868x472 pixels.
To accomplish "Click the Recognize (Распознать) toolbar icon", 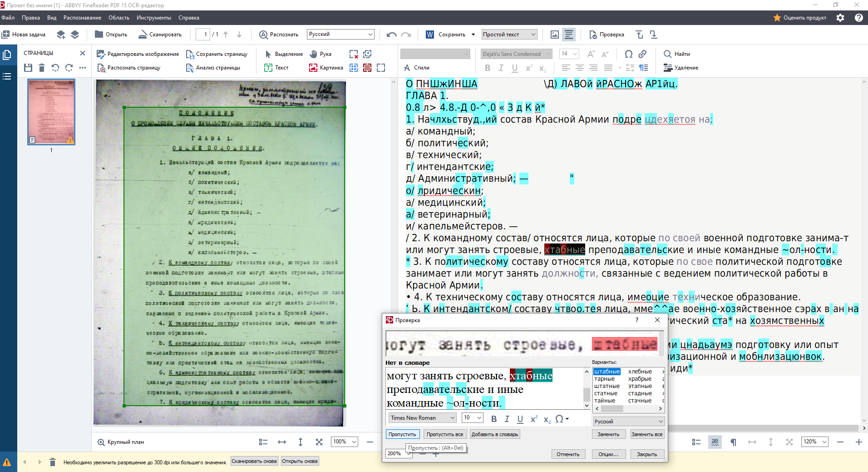I will point(263,35).
